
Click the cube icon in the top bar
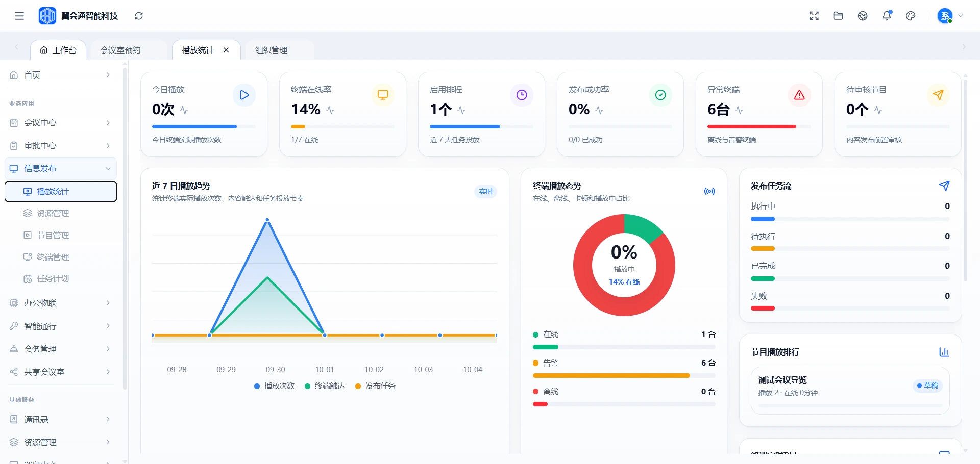(863, 16)
